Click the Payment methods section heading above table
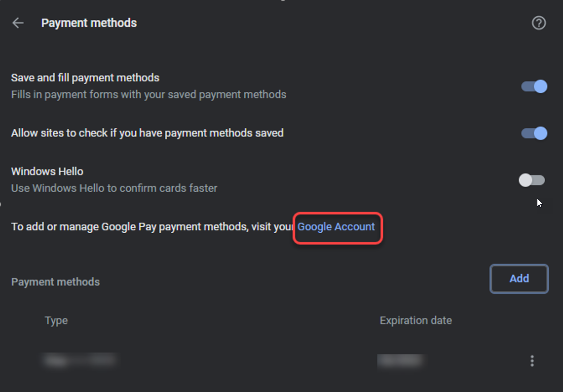The width and height of the screenshot is (563, 392). (x=55, y=282)
